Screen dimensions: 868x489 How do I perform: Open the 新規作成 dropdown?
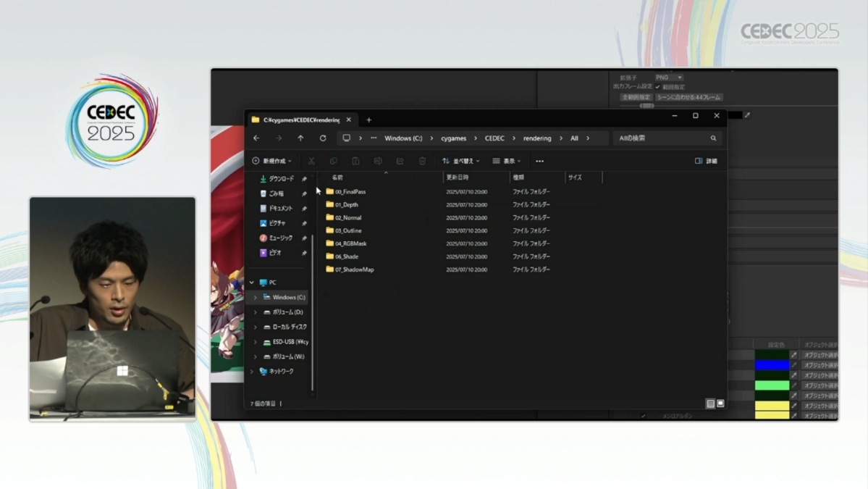(x=271, y=161)
